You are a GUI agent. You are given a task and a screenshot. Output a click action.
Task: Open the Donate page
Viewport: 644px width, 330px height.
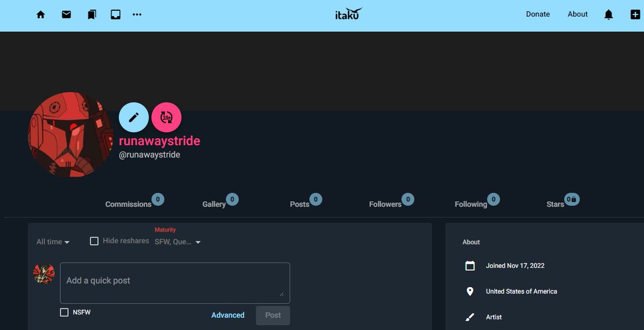click(538, 15)
